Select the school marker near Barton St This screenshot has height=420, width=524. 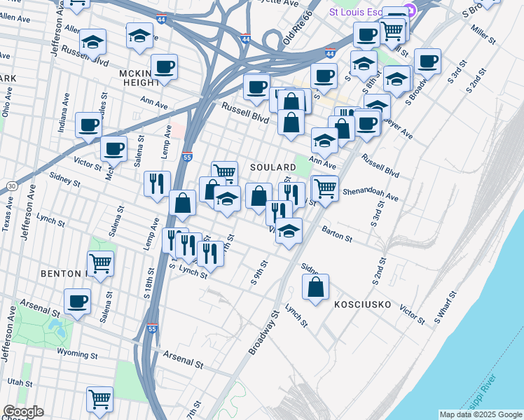pyautogui.click(x=288, y=231)
